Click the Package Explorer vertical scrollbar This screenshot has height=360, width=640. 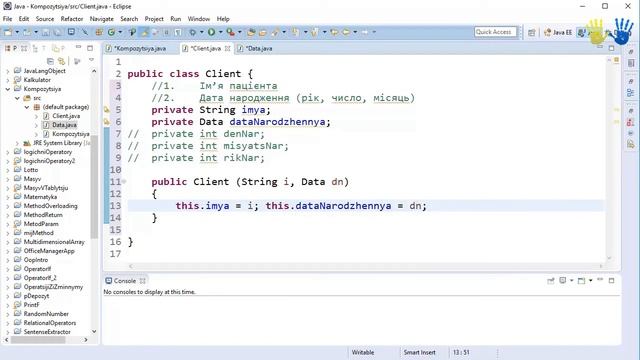[x=94, y=187]
